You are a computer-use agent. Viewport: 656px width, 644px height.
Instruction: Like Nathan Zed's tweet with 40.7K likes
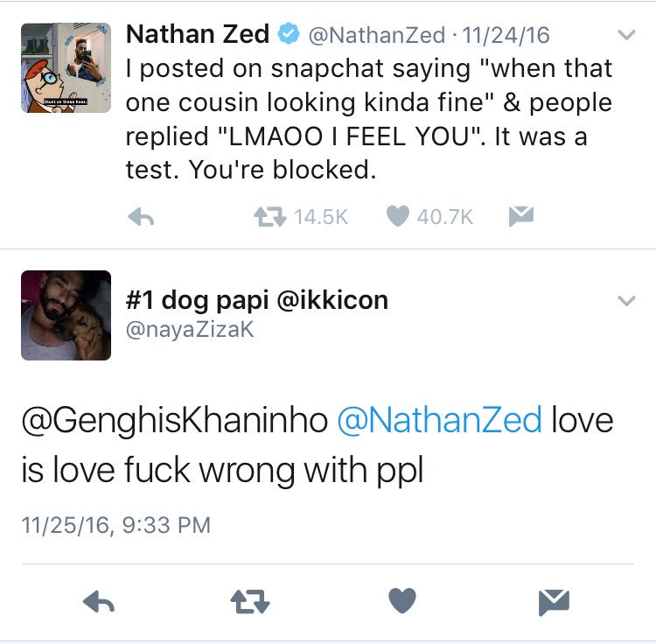pos(398,216)
